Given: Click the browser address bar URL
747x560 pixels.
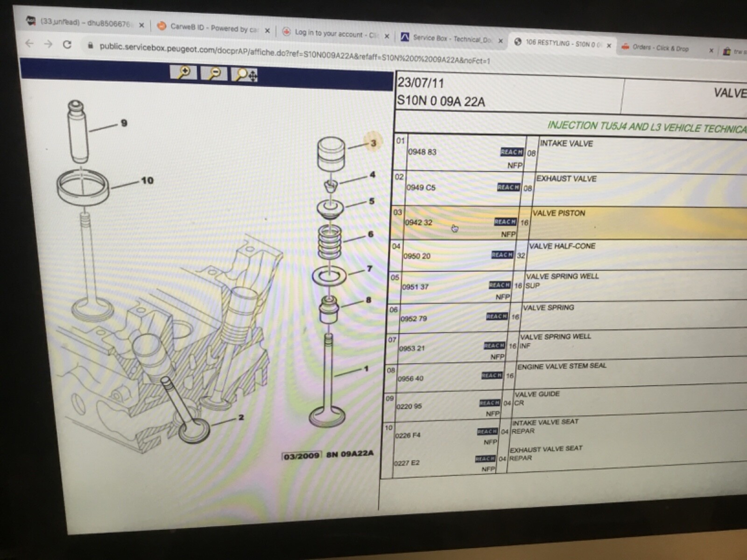Looking at the screenshot, I should pyautogui.click(x=295, y=54).
